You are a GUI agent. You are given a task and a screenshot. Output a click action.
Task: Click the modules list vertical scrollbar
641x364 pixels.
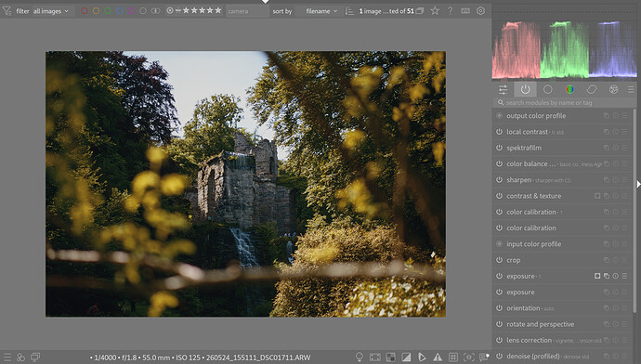634,211
